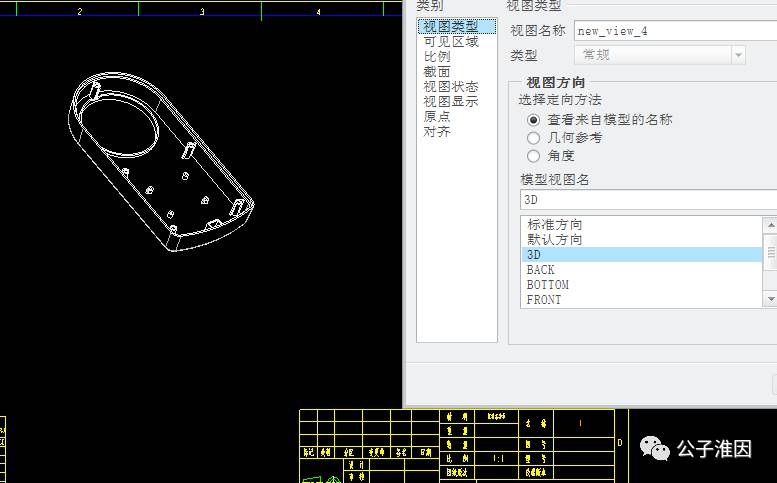Select 视图状态 category
Image resolution: width=777 pixels, height=483 pixels.
pyautogui.click(x=450, y=87)
